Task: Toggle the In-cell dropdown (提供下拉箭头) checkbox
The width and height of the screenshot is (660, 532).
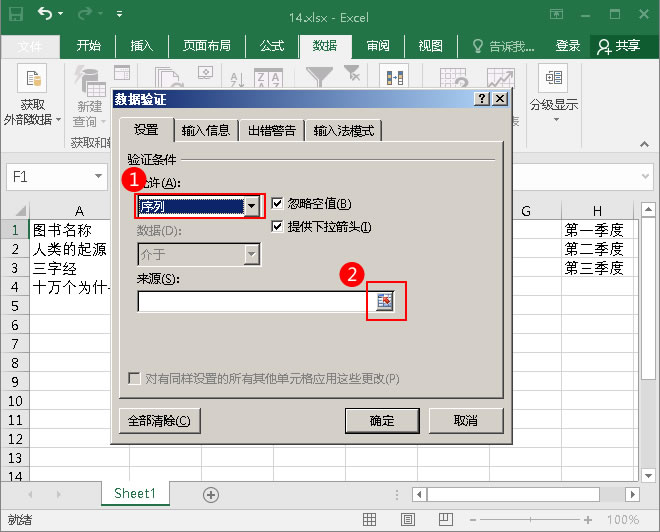Action: (277, 227)
